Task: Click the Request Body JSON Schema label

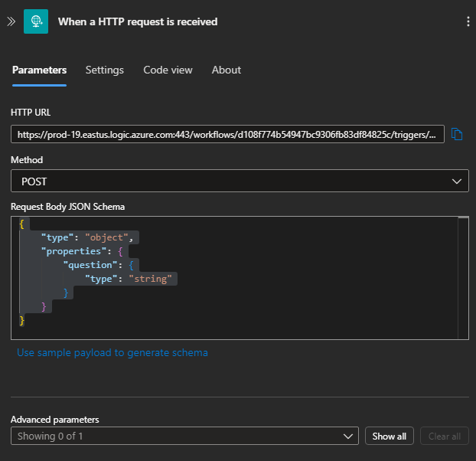Action: pyautogui.click(x=67, y=207)
